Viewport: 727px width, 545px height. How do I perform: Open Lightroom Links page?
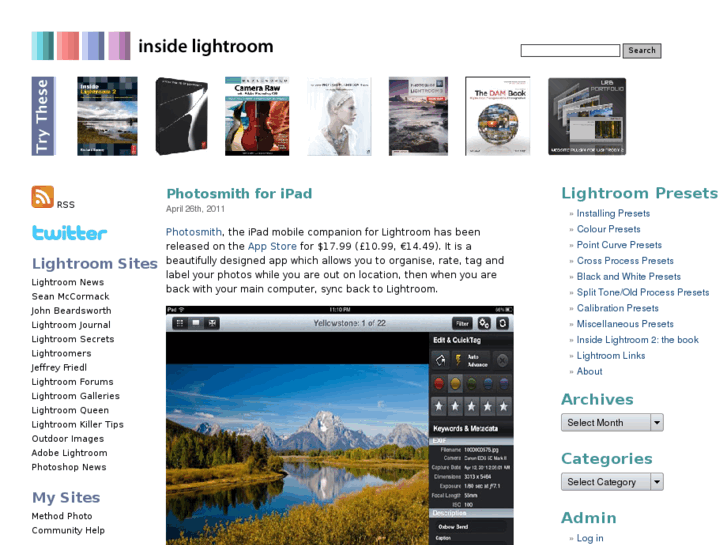611,355
